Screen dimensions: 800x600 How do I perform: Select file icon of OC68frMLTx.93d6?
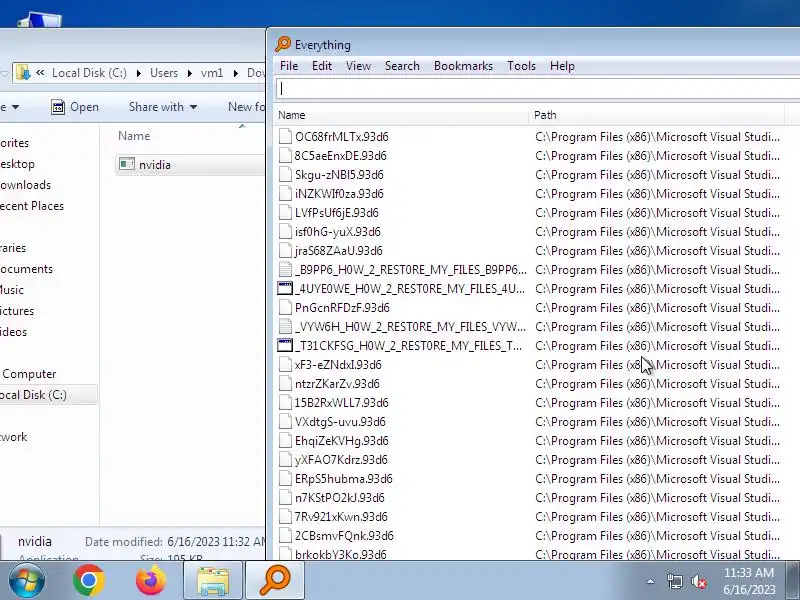pyautogui.click(x=285, y=137)
